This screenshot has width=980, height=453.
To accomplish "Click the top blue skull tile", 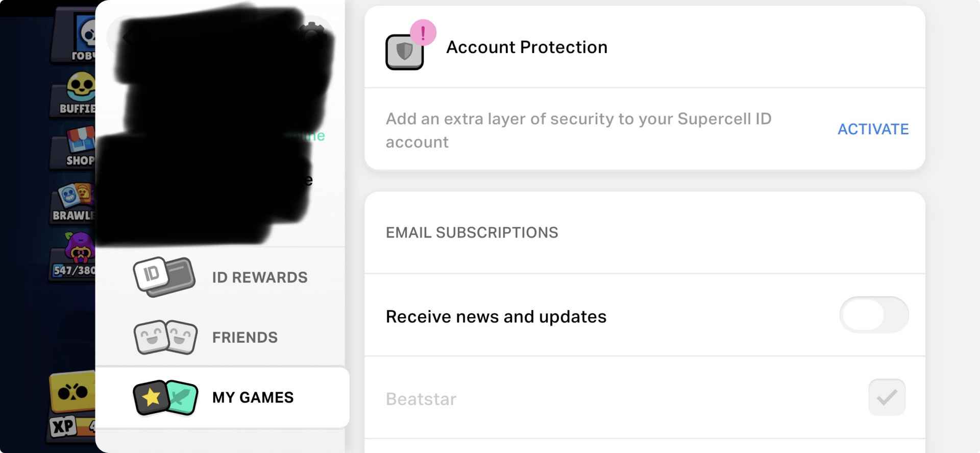I will [86, 32].
